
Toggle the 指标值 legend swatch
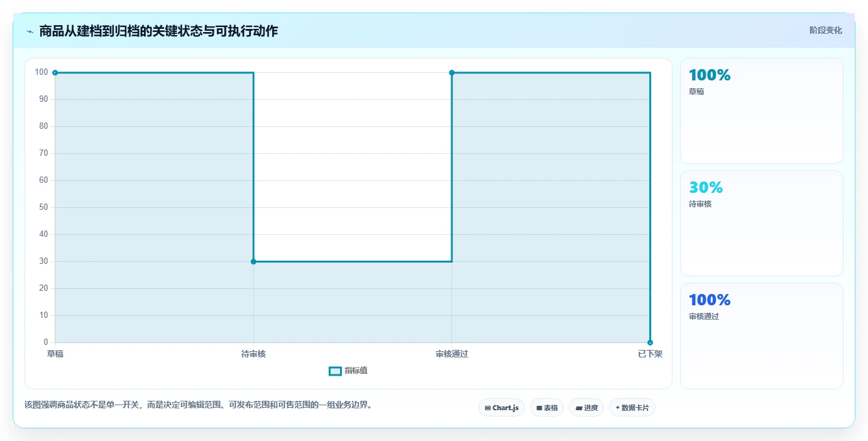(336, 371)
